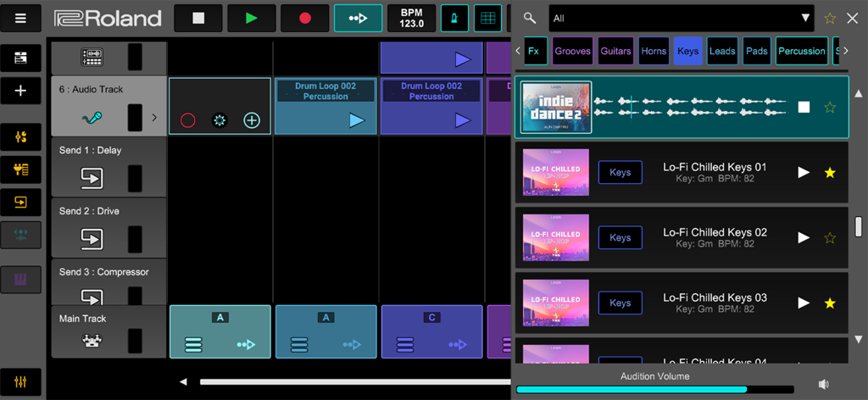Open the Send 2 : Drive routing icon
Image resolution: width=868 pixels, height=400 pixels.
tap(92, 238)
